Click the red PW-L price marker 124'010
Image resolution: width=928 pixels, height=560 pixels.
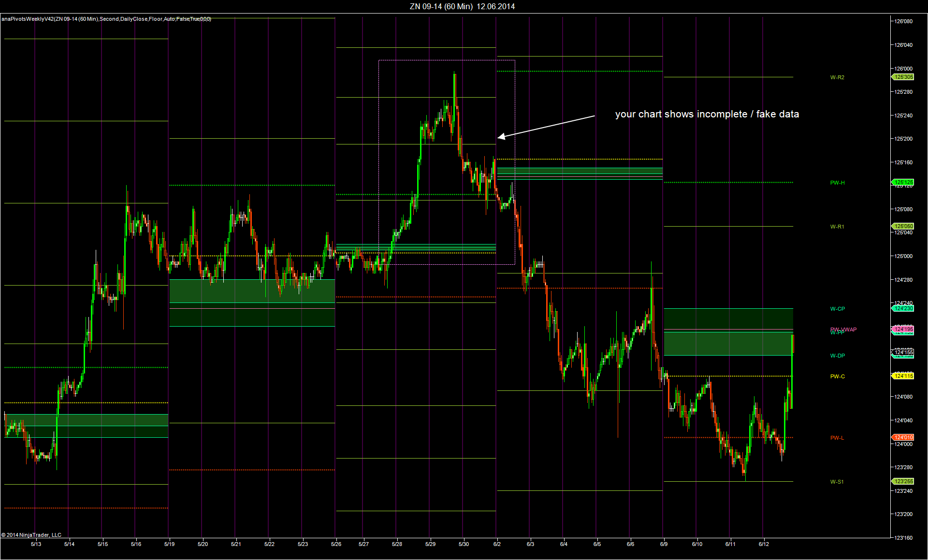[x=903, y=438]
